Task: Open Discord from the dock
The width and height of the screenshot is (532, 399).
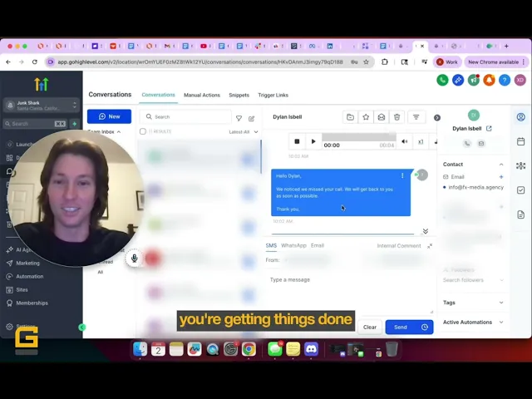Action: (311, 349)
